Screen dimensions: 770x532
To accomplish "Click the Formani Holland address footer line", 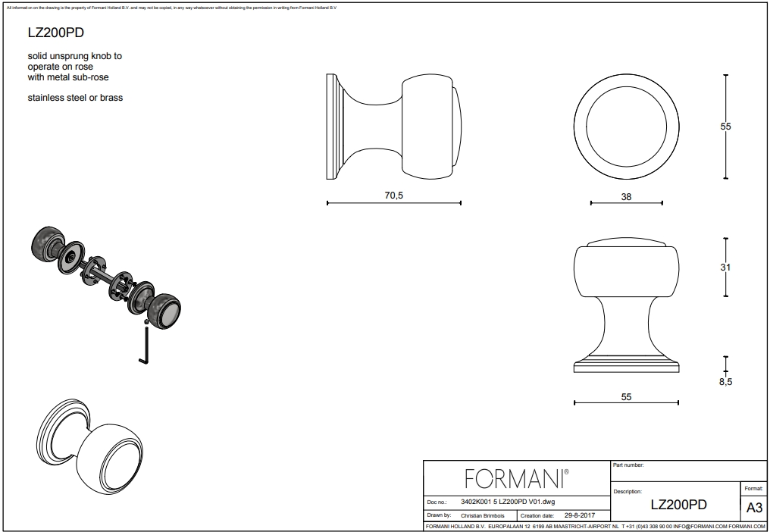I will click(595, 527).
